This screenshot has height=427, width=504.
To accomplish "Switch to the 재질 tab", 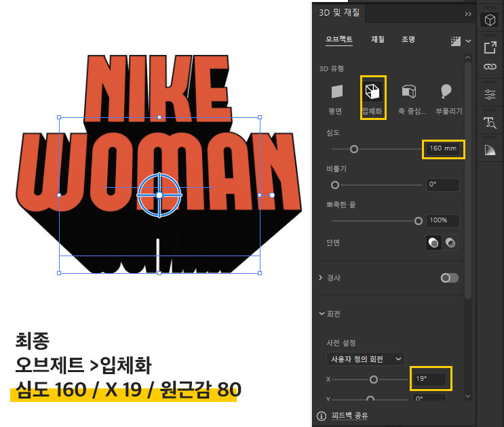I will pos(378,39).
